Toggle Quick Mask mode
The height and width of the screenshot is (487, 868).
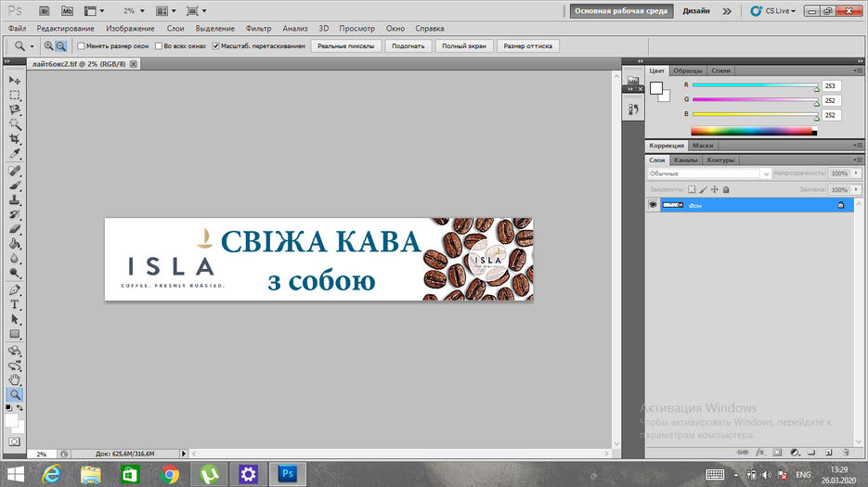(15, 442)
